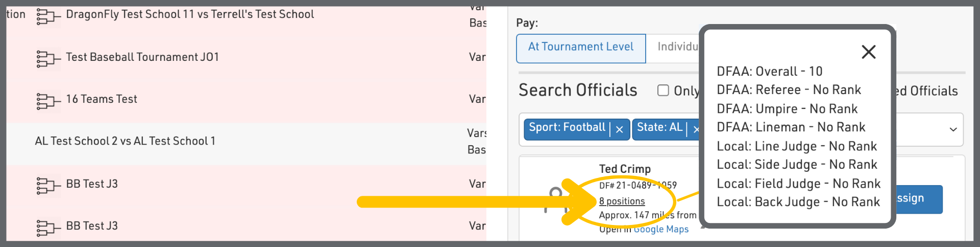Remove the Sport: Football filter tag
This screenshot has height=247, width=980.
point(619,129)
